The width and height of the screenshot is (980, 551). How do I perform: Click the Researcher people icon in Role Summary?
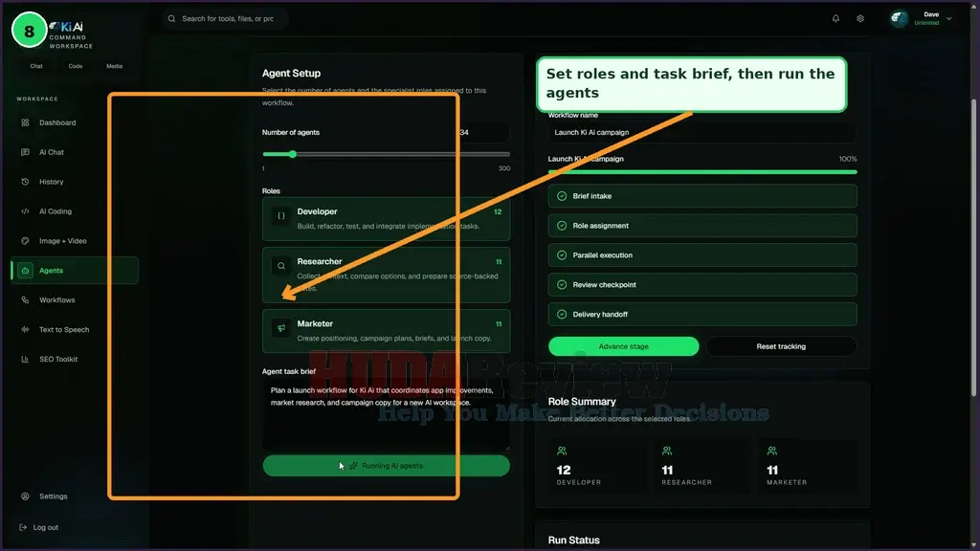pyautogui.click(x=667, y=451)
